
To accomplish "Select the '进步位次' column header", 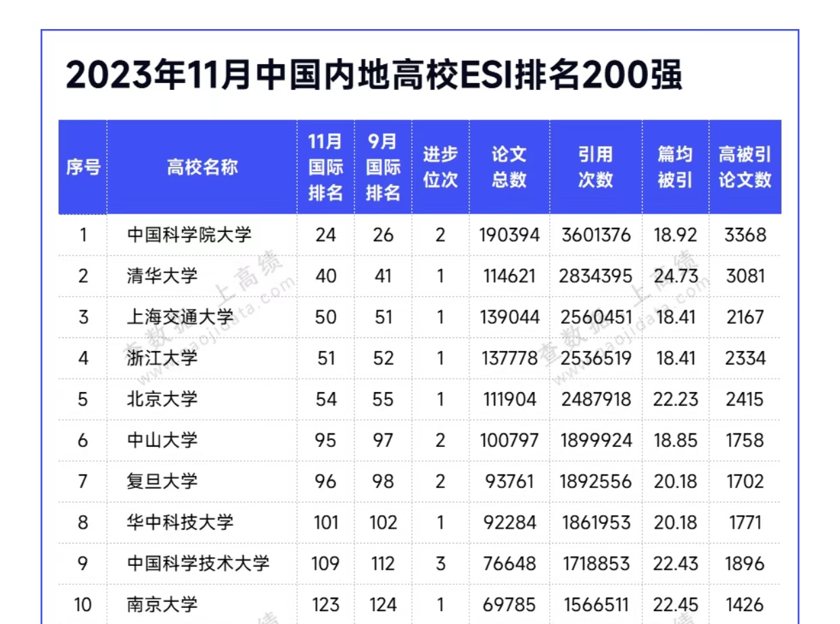I will (440, 167).
